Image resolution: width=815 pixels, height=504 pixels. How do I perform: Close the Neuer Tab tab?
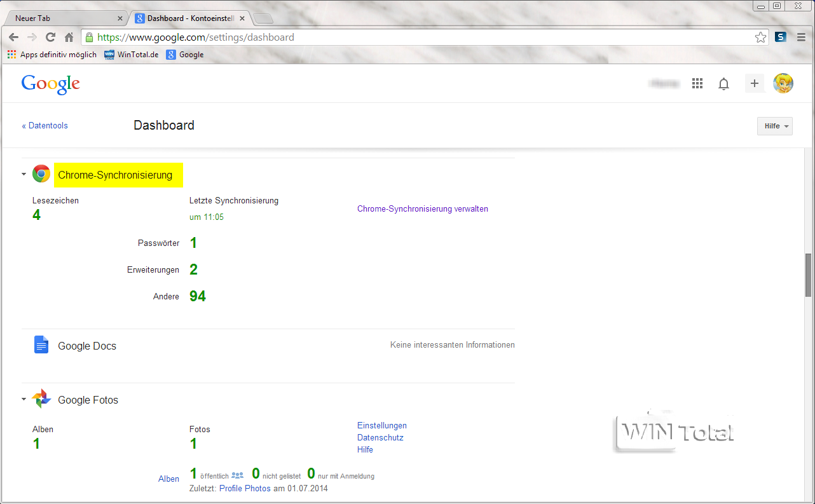tap(120, 18)
